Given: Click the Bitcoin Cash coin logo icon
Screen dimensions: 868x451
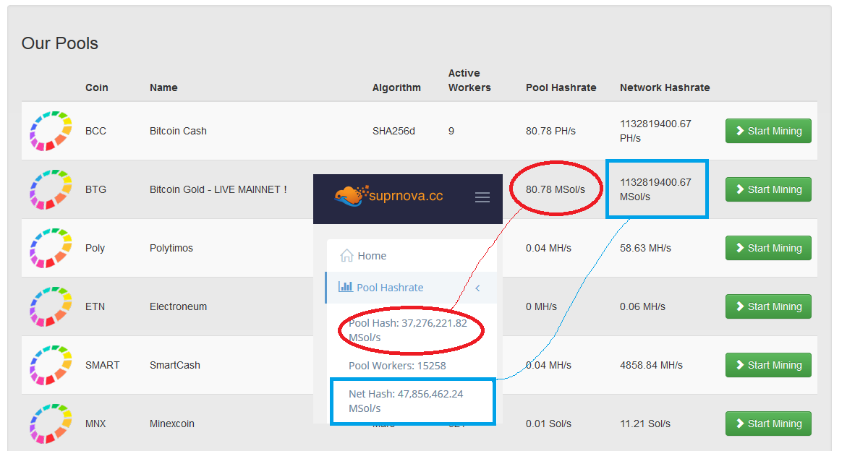Looking at the screenshot, I should (x=50, y=131).
